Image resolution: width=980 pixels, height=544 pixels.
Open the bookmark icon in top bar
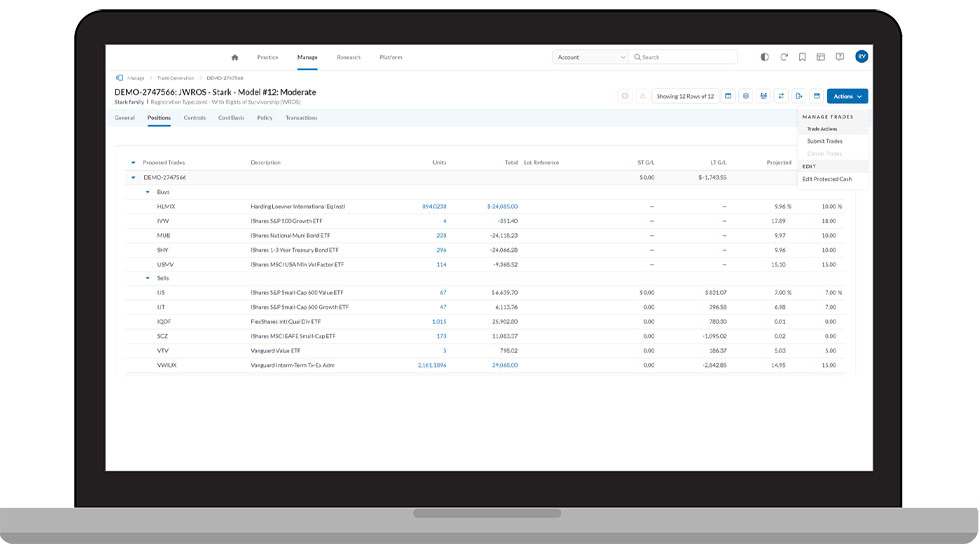802,57
